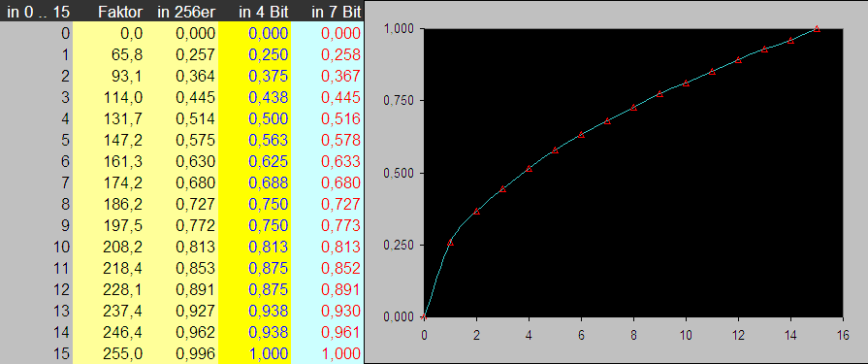Click the 256er cell showing 0,996

pyautogui.click(x=182, y=353)
